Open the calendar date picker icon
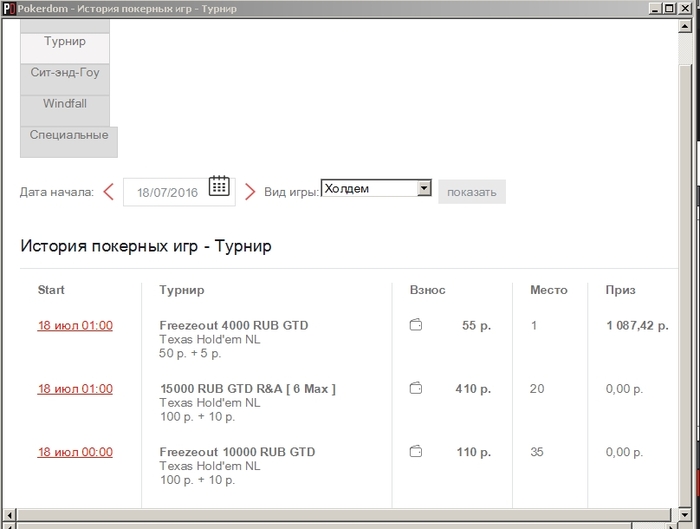Screen dimensions: 700x529 (219, 186)
